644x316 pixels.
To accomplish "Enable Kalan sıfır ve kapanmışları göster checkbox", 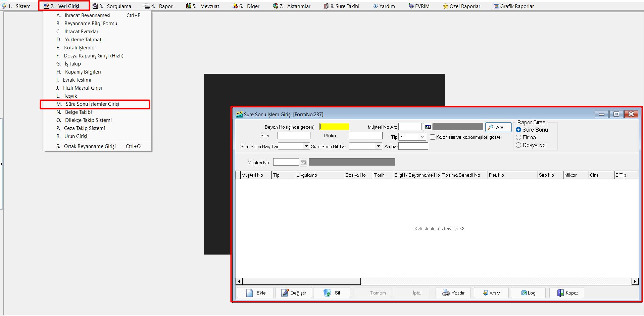I will click(433, 137).
